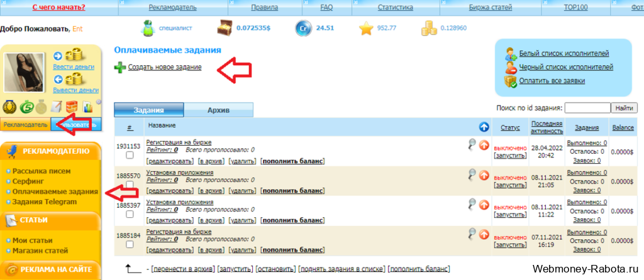
Task: Open the Правила menu item
Action: click(x=265, y=8)
